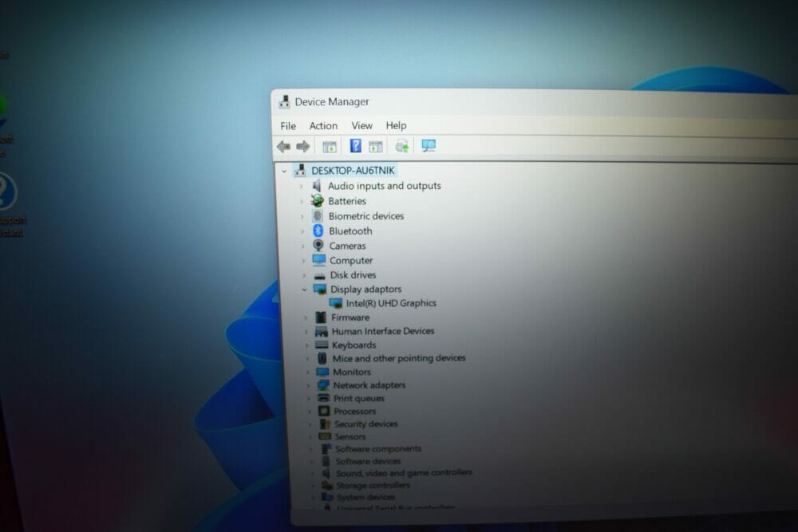This screenshot has width=798, height=532.
Task: Click the Processors icon
Action: pos(324,411)
